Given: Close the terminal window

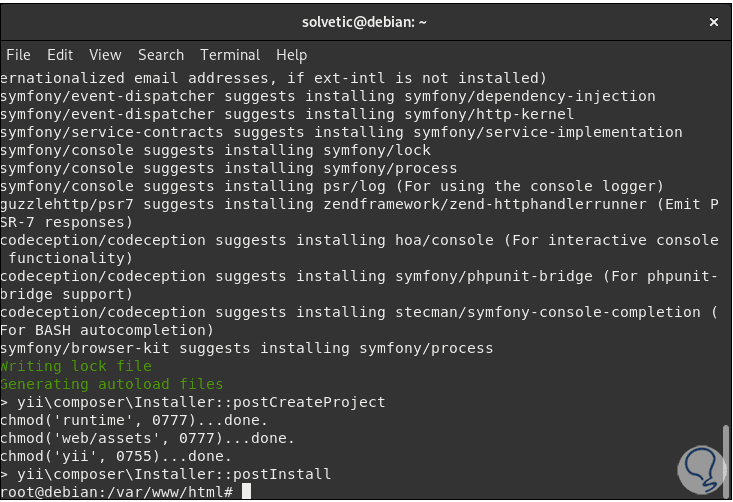Looking at the screenshot, I should tap(713, 21).
